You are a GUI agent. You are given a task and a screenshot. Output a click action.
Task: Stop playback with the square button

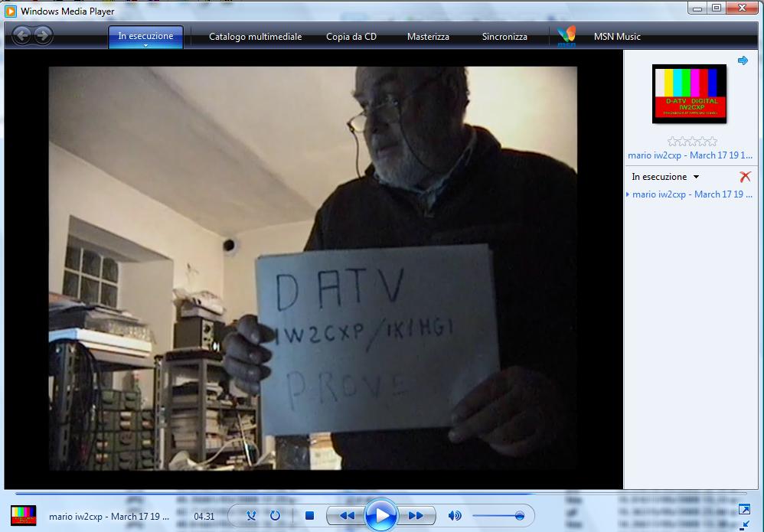tap(309, 515)
